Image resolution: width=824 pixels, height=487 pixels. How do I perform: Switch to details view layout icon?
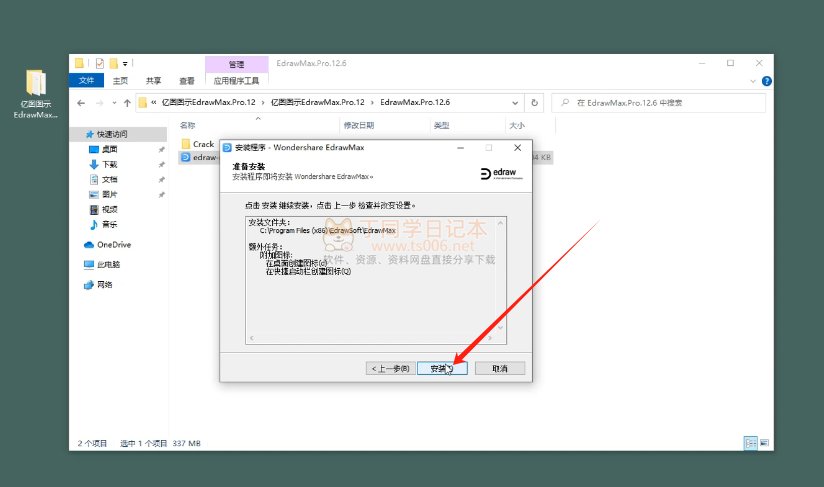[x=751, y=443]
